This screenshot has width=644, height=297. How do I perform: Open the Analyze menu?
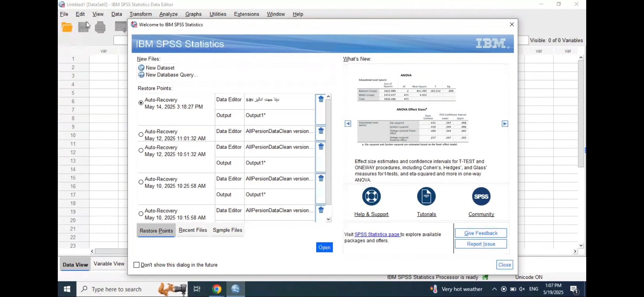tap(168, 14)
